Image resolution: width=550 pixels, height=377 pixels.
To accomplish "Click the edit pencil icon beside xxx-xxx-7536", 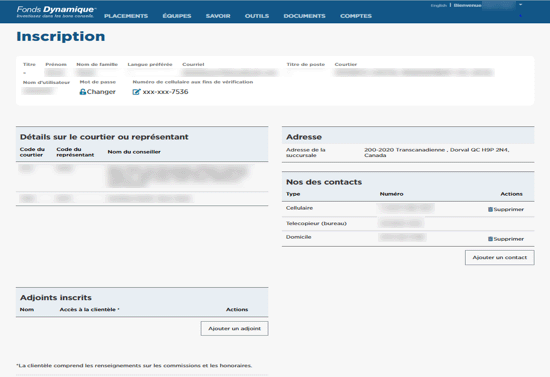I will click(136, 92).
